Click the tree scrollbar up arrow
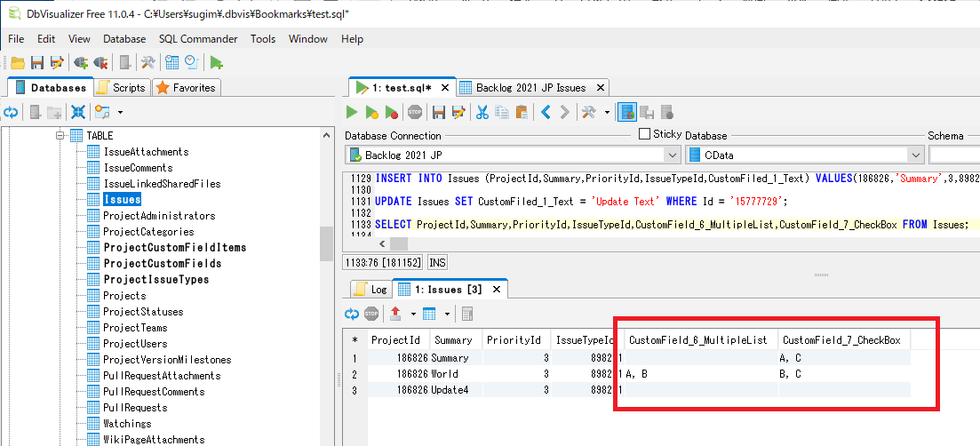980x446 pixels. 327,134
